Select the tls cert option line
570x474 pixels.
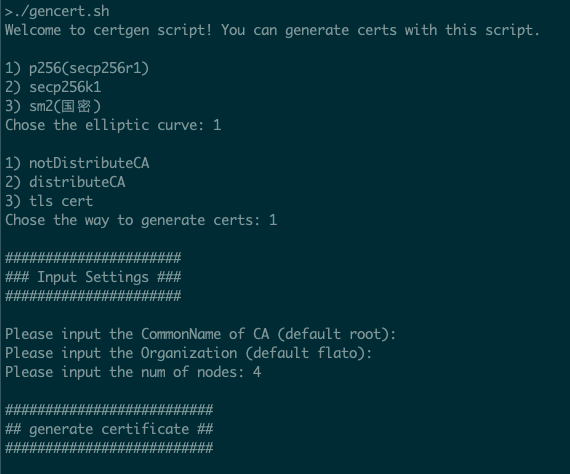tap(49, 201)
